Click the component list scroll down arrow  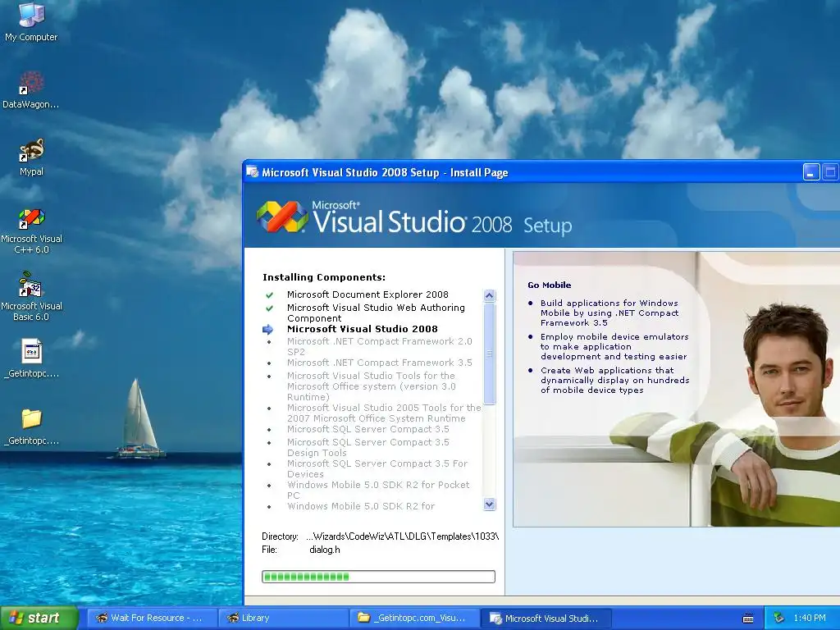[x=489, y=504]
